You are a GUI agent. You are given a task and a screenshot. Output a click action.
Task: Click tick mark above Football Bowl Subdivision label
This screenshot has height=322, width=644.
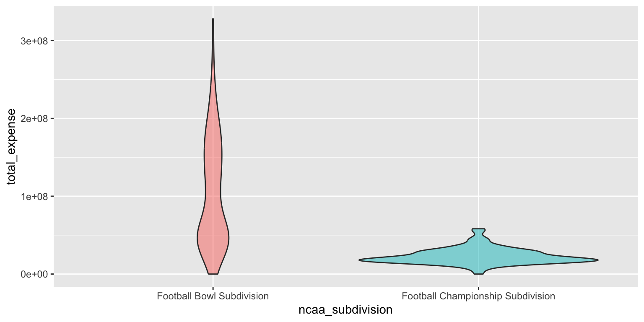coord(213,288)
